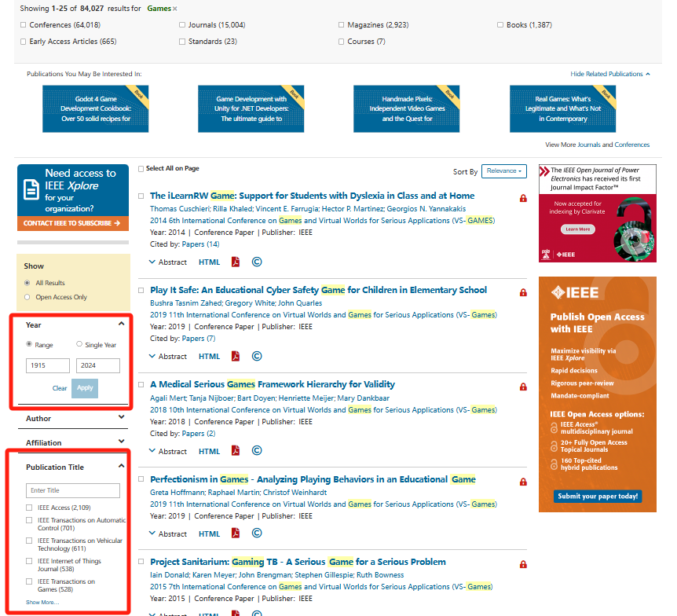Check IEEE Transactions on Automatic Control filter
The height and width of the screenshot is (616, 677).
tap(29, 520)
